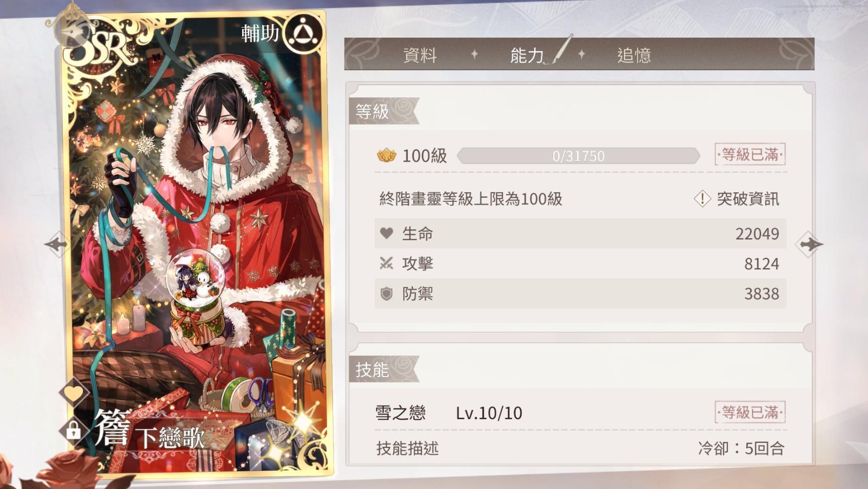This screenshot has width=868, height=489.
Task: Expand the 技能描述 skill description
Action: [x=407, y=448]
